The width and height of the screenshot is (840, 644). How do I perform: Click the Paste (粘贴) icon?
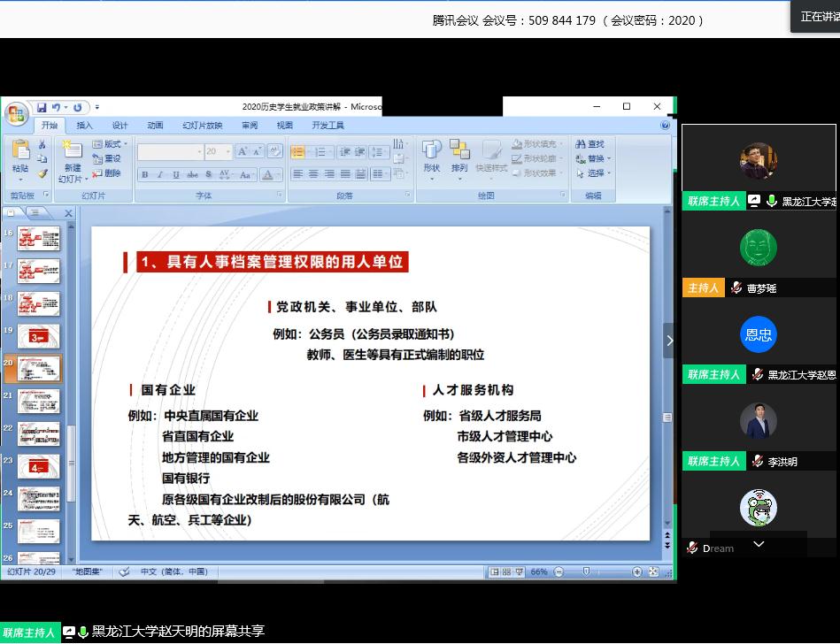pos(19,156)
